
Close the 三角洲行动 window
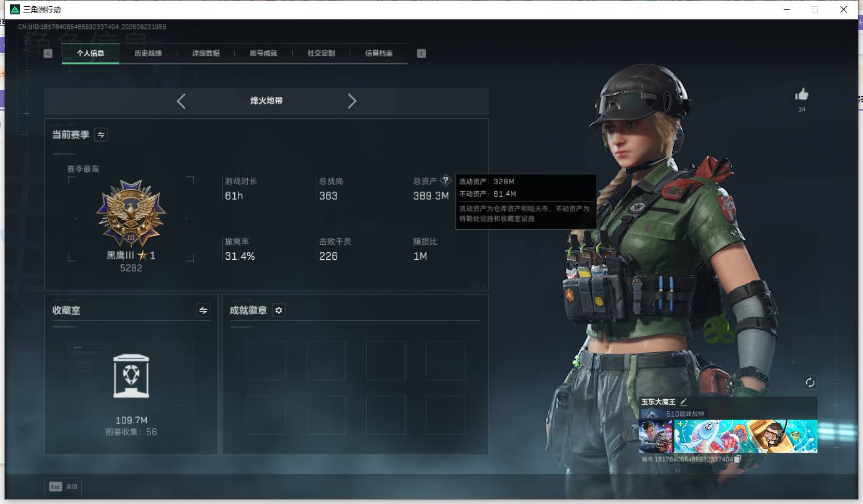(844, 9)
